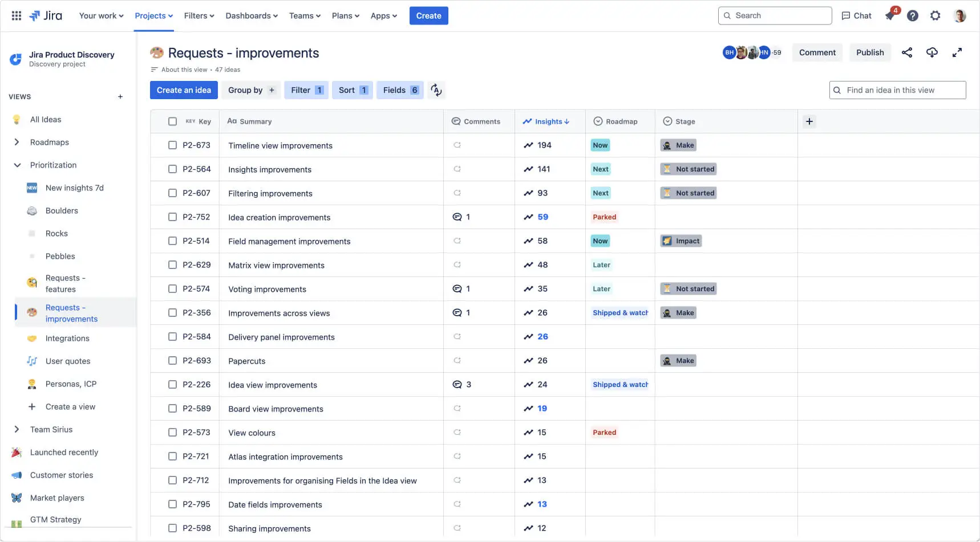Click the Now roadmap tag for P2-673
The image size is (980, 542).
click(600, 145)
